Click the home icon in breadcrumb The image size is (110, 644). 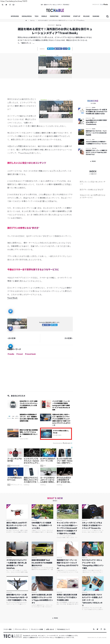[26, 21]
